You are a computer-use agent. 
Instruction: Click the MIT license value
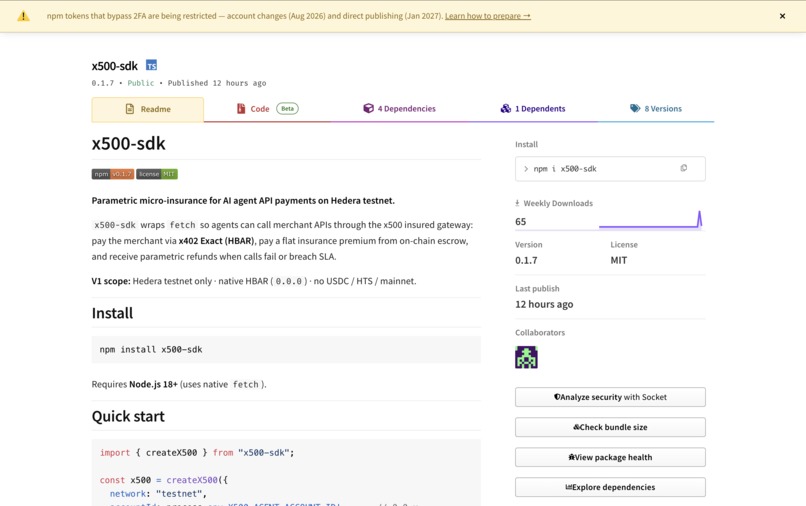[618, 260]
